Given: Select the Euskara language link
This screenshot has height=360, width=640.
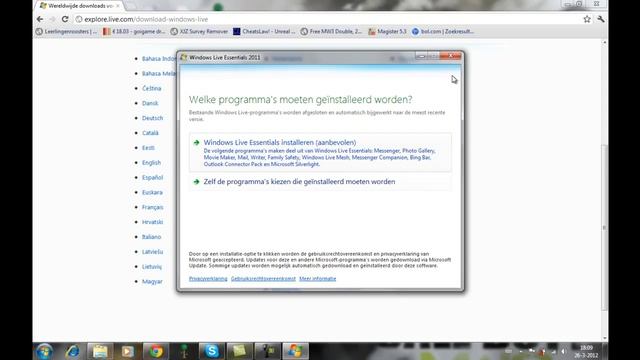Looking at the screenshot, I should 152,192.
